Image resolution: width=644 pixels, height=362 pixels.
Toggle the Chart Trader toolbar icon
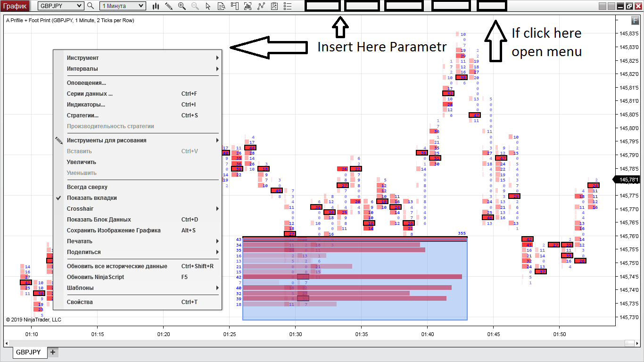coord(235,6)
